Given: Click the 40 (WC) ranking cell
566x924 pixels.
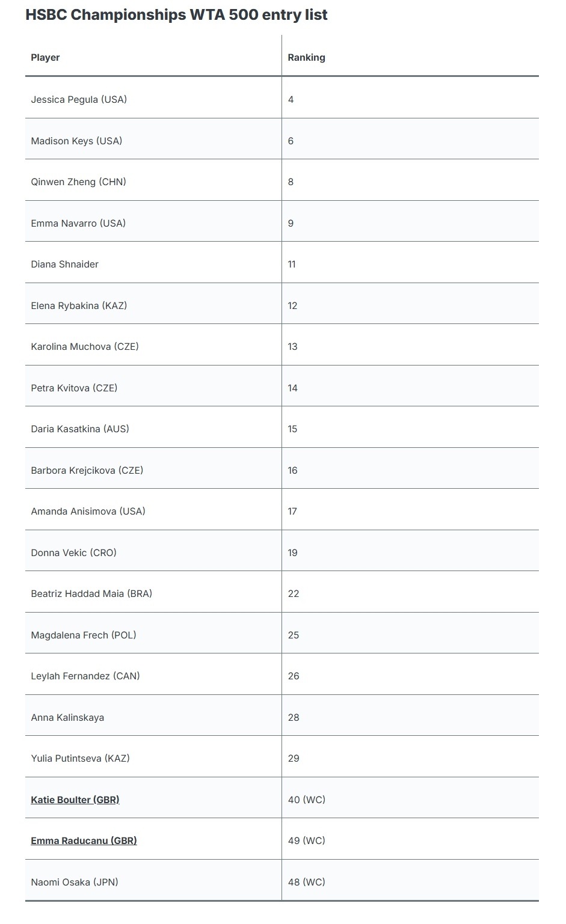Looking at the screenshot, I should (x=306, y=800).
